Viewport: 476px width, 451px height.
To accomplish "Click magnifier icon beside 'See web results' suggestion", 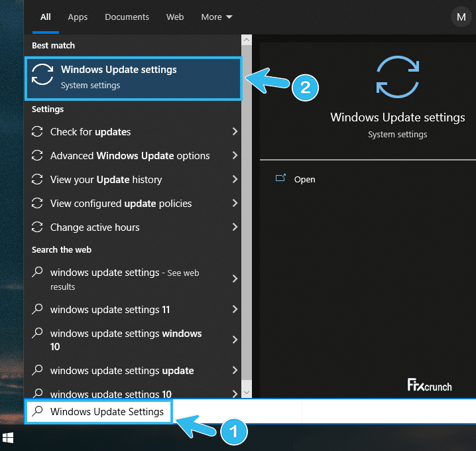I will click(x=37, y=272).
